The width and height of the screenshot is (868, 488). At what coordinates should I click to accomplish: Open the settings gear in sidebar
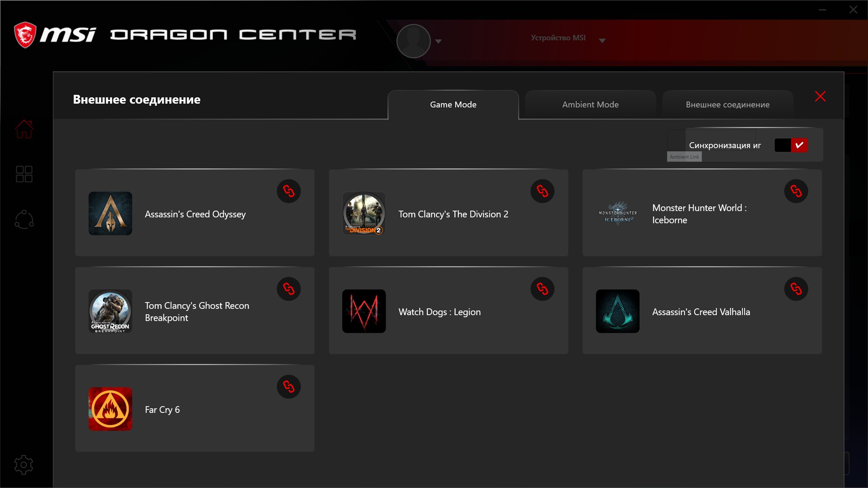coord(24,465)
